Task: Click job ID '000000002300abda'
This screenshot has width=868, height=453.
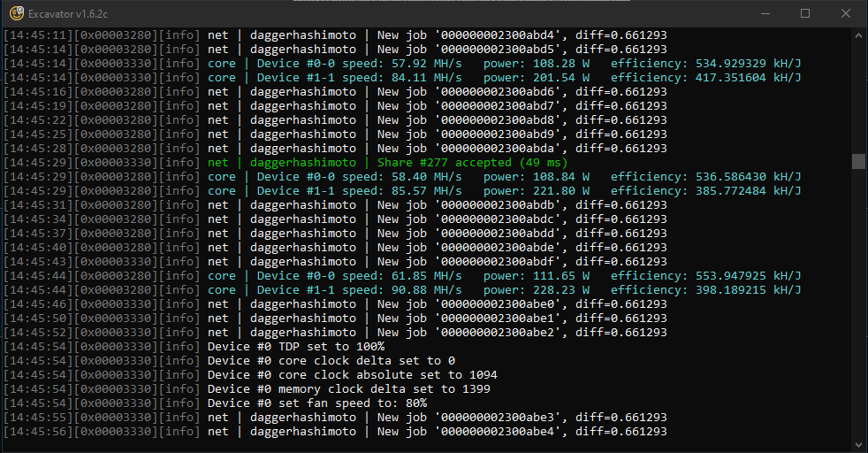Action: (x=498, y=149)
